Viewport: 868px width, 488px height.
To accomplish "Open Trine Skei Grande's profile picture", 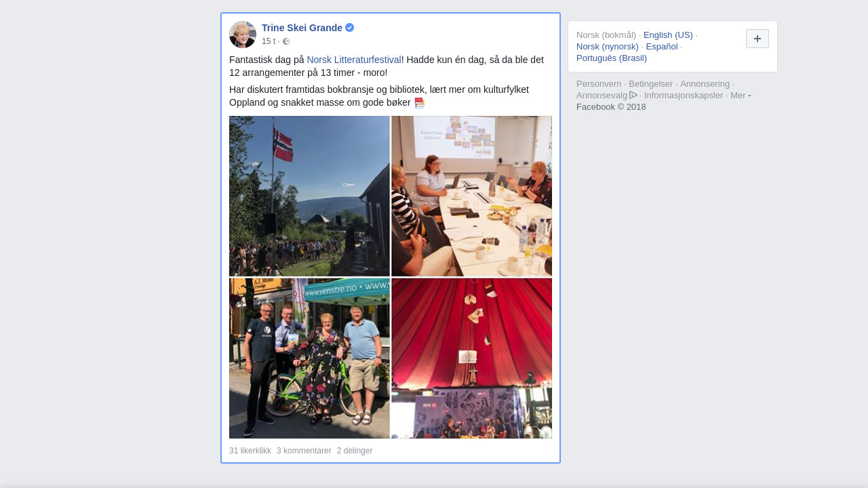I will pyautogui.click(x=243, y=35).
